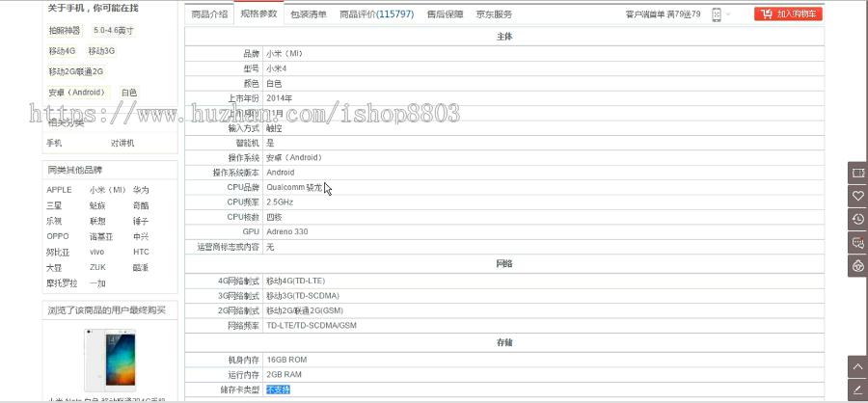
Task: Click the Adreno 330 GPU value
Action: (x=287, y=231)
